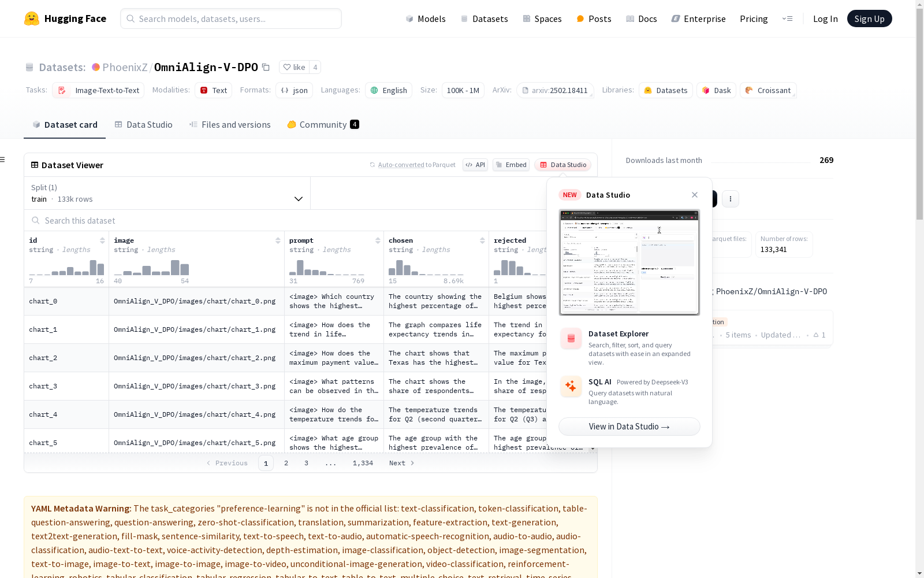The height and width of the screenshot is (578, 924).
Task: Filter by the json format tag
Action: pos(294,90)
